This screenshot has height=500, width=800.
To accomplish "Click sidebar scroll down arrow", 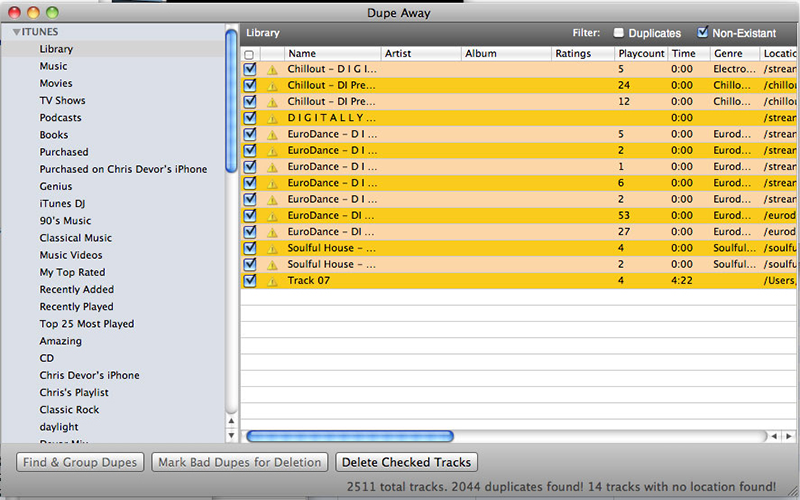I will [x=231, y=435].
